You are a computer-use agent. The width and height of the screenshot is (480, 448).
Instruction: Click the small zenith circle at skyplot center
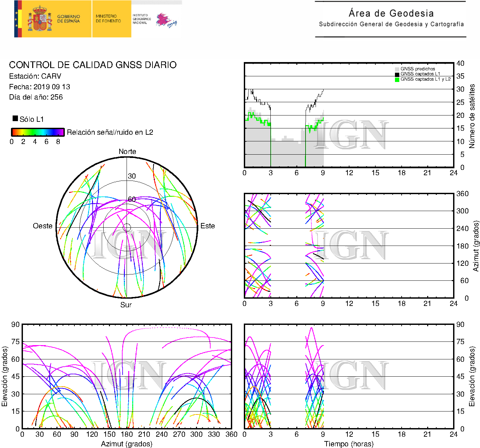tap(127, 227)
